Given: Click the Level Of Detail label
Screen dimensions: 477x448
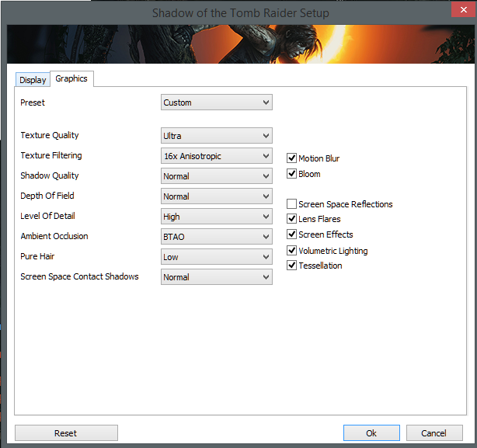Looking at the screenshot, I should point(47,216).
